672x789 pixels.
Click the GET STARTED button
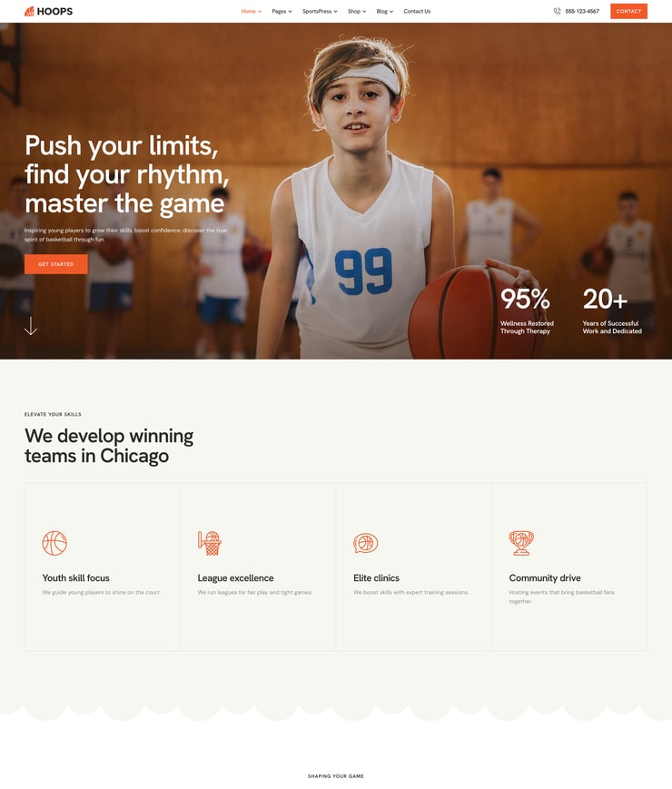(x=56, y=264)
